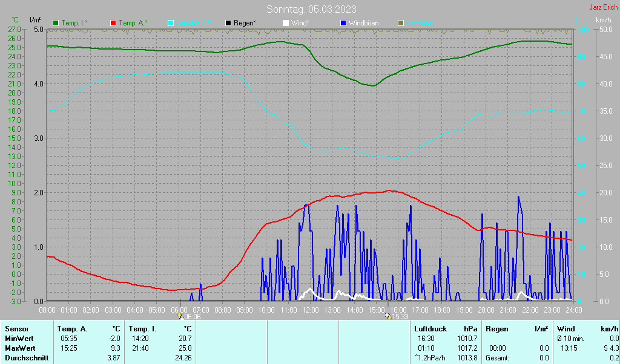Click the indoor maximum value 25.8
Screen dimensions: 620x364
click(185, 349)
